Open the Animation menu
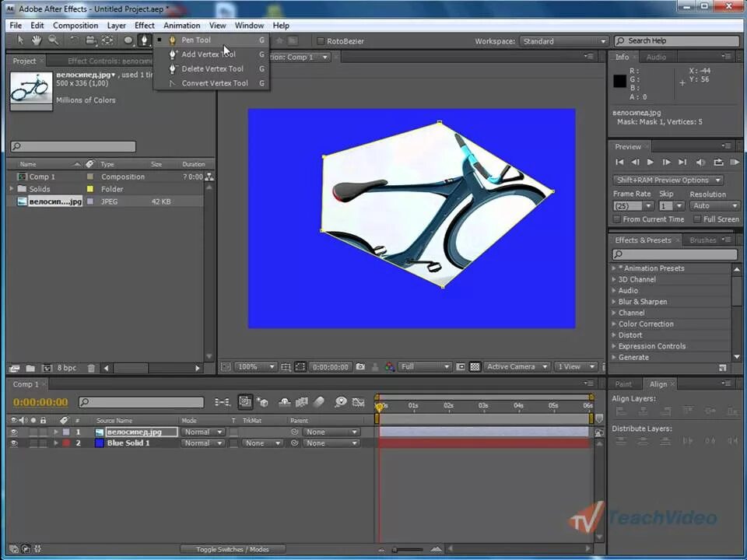 [x=181, y=25]
